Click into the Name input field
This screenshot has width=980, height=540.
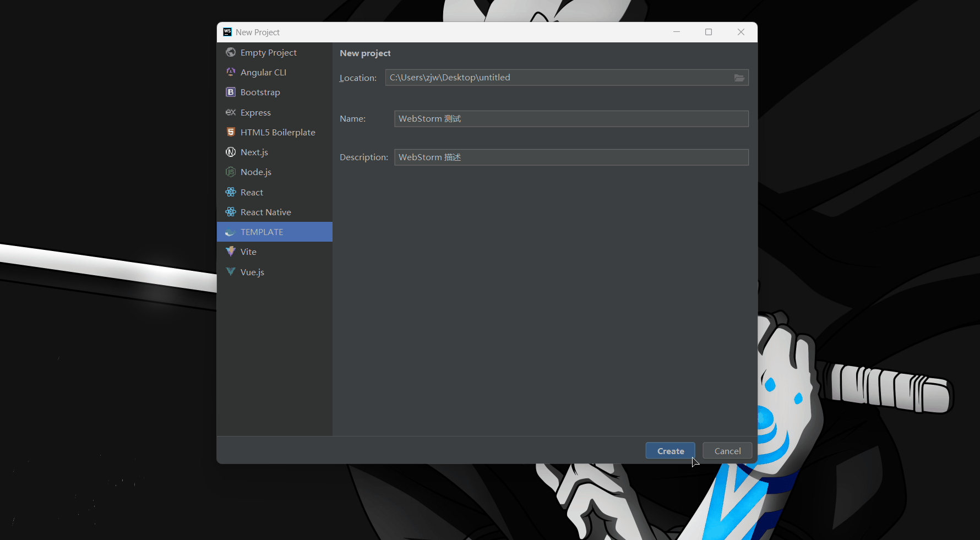[571, 119]
